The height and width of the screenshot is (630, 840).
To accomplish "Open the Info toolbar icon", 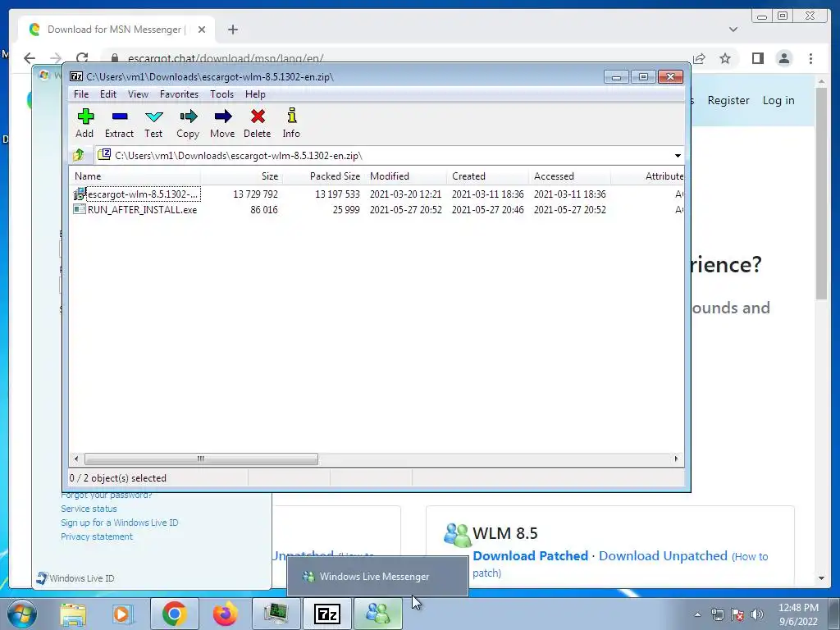I will [291, 123].
